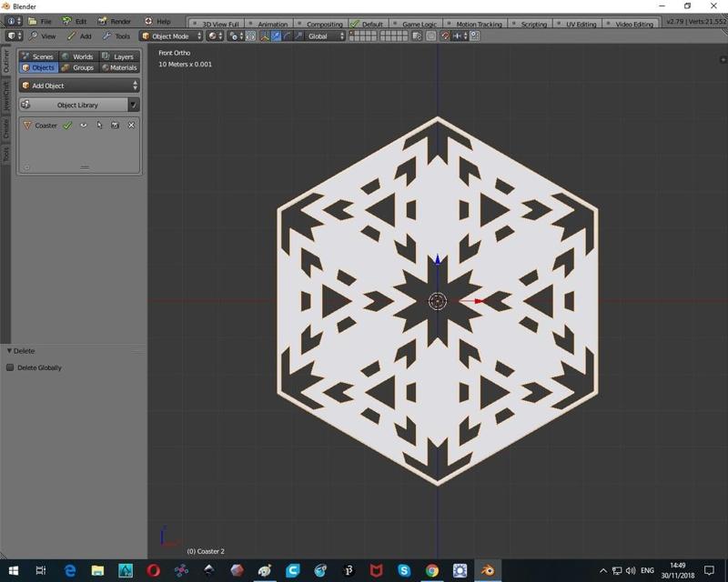Open Task View on the taskbar
728x582 pixels.
pos(41,570)
